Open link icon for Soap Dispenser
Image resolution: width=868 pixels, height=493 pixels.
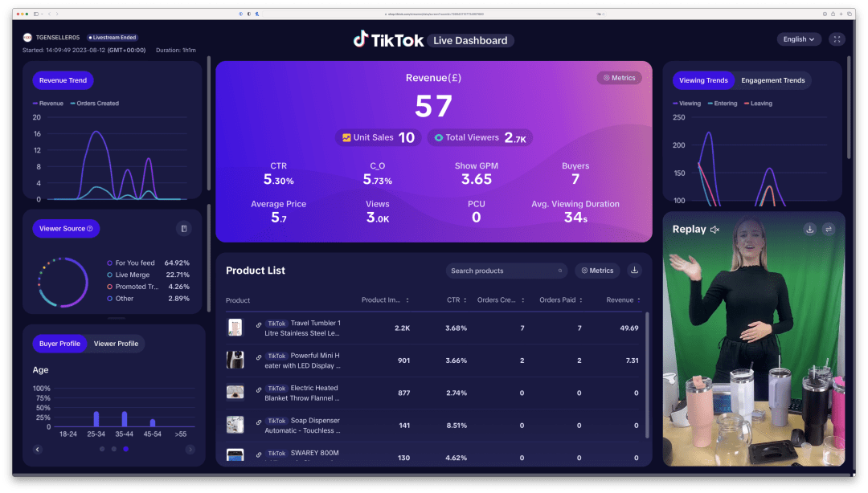coord(259,422)
